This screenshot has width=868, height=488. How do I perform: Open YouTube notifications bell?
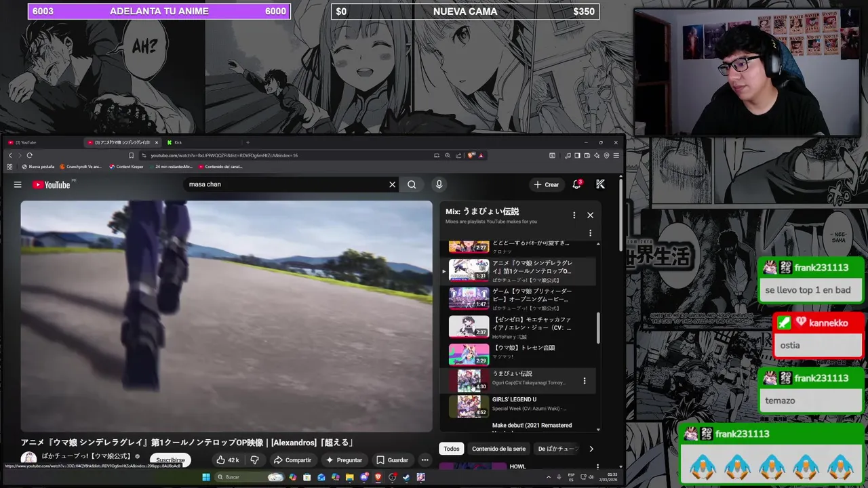[x=576, y=184]
